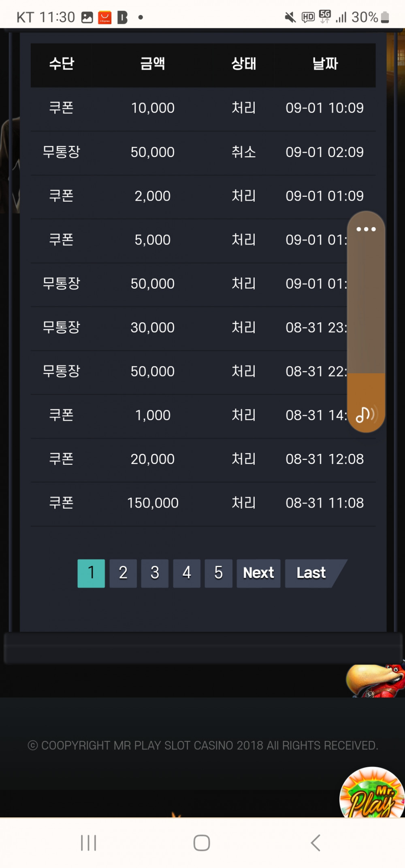Open the Mr. Play logo bubble
The image size is (405, 868).
coord(372,792)
